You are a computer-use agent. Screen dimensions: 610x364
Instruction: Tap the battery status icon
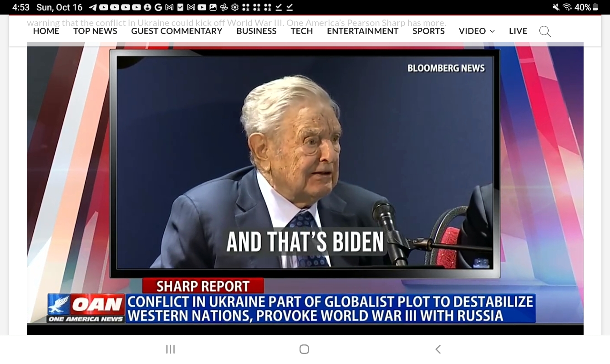pos(595,7)
